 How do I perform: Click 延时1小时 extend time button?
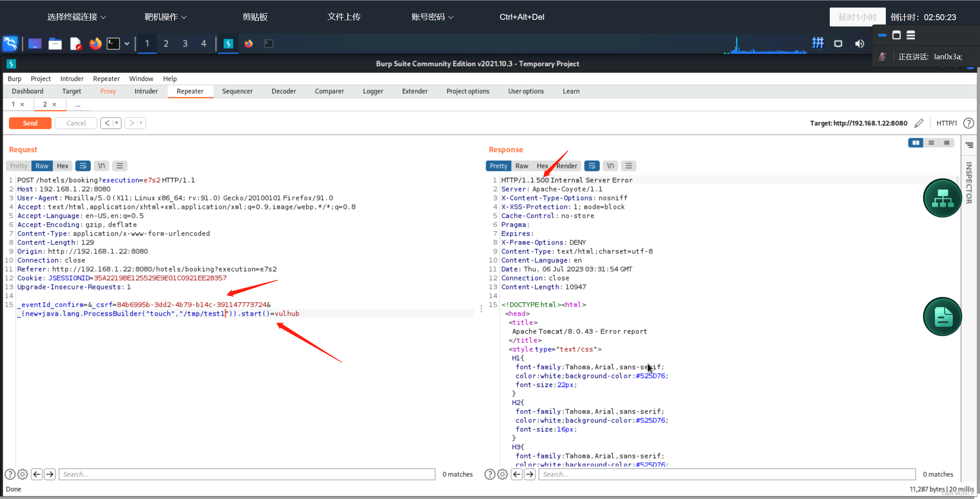click(x=857, y=17)
